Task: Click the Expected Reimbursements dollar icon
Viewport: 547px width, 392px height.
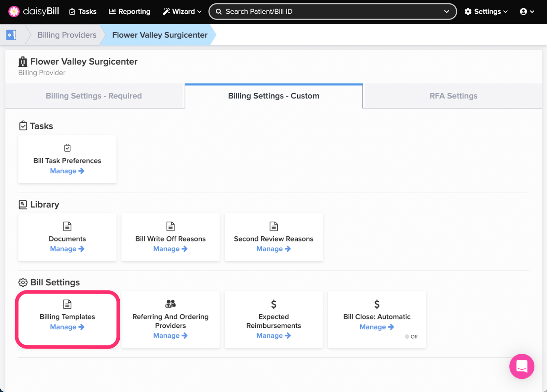Action: [273, 304]
